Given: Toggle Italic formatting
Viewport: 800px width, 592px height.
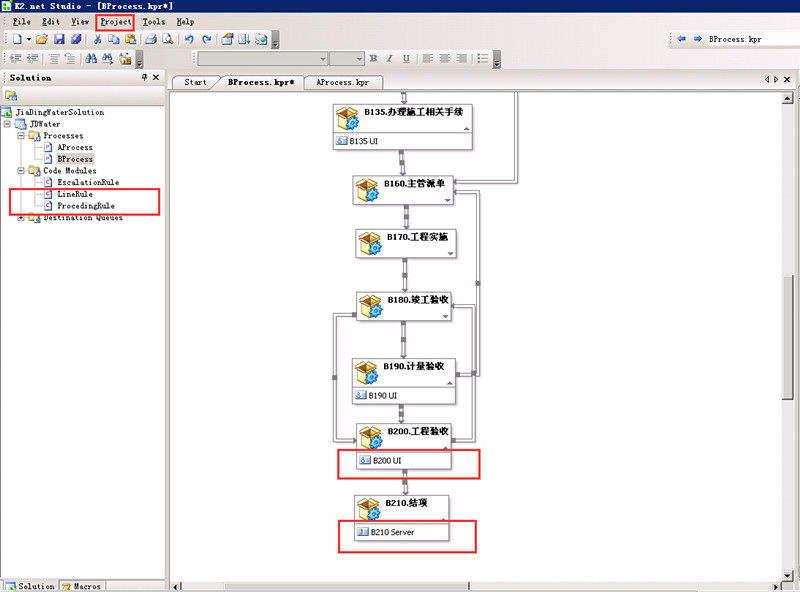Looking at the screenshot, I should (x=389, y=58).
